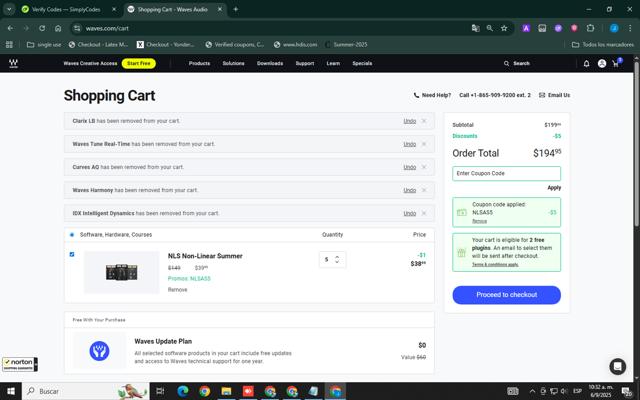The image size is (640, 400).
Task: Open the chat support bubble icon
Action: (618, 366)
